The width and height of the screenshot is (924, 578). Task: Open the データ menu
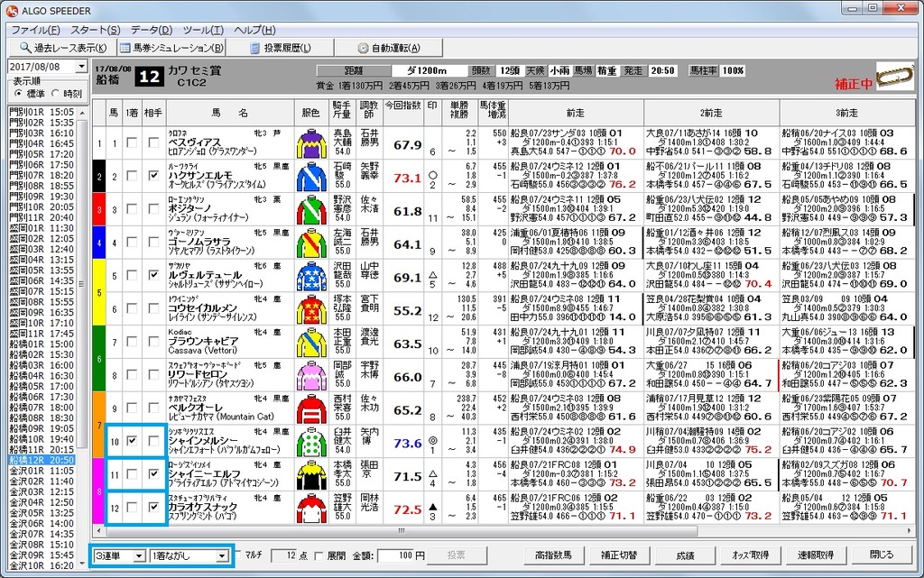coord(152,30)
